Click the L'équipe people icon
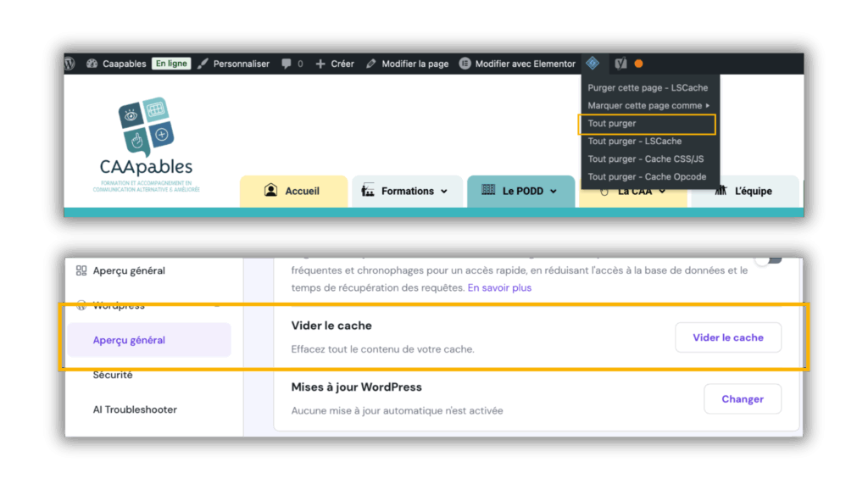This screenshot has width=868, height=490. click(x=721, y=191)
